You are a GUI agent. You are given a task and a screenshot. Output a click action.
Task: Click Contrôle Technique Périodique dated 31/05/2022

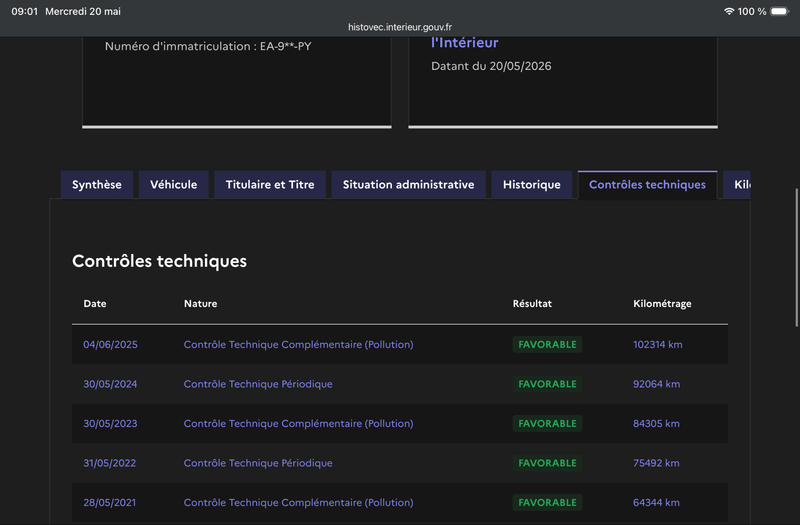258,463
